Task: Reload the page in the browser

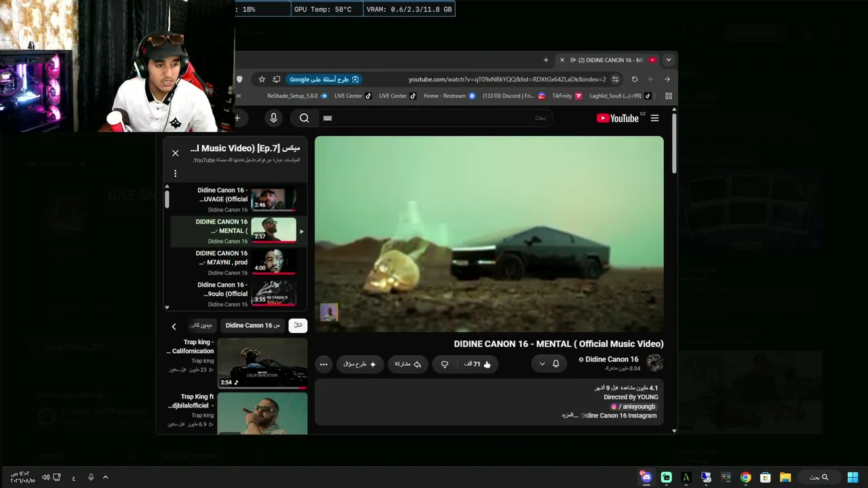Action: point(635,79)
